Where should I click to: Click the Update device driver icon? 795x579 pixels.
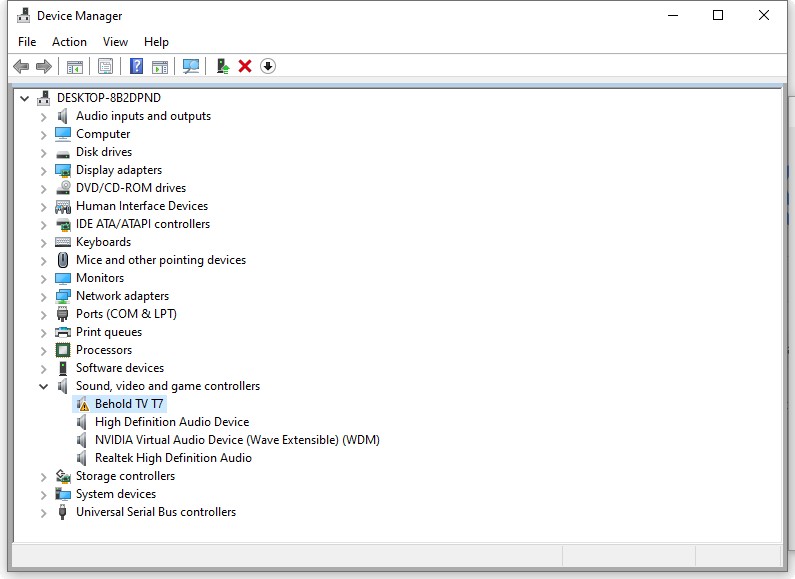223,66
